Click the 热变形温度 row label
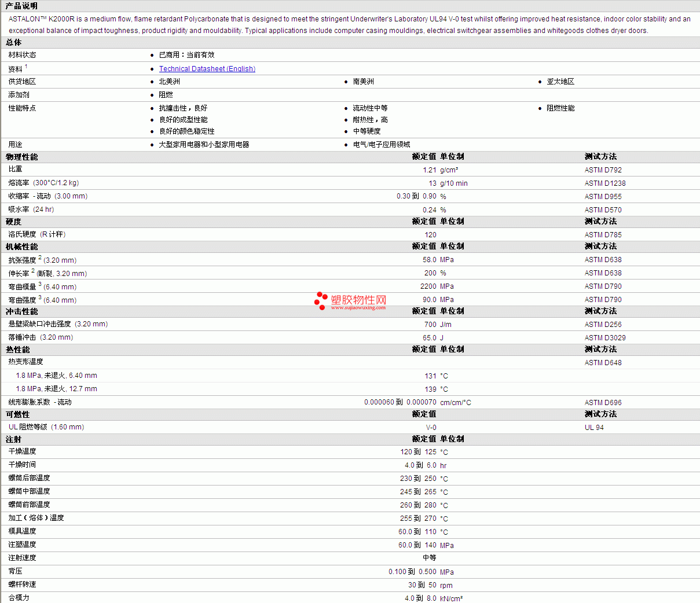Image resolution: width=700 pixels, height=603 pixels. click(x=25, y=362)
